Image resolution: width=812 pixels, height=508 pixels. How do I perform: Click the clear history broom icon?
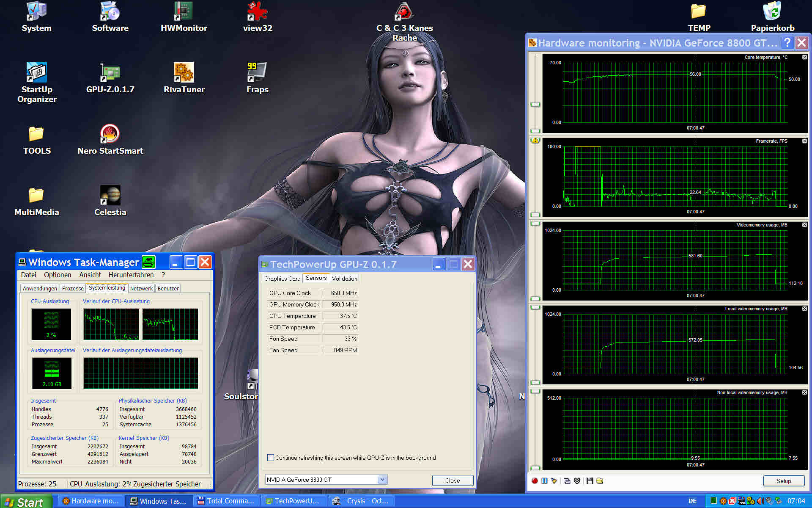[x=554, y=481]
